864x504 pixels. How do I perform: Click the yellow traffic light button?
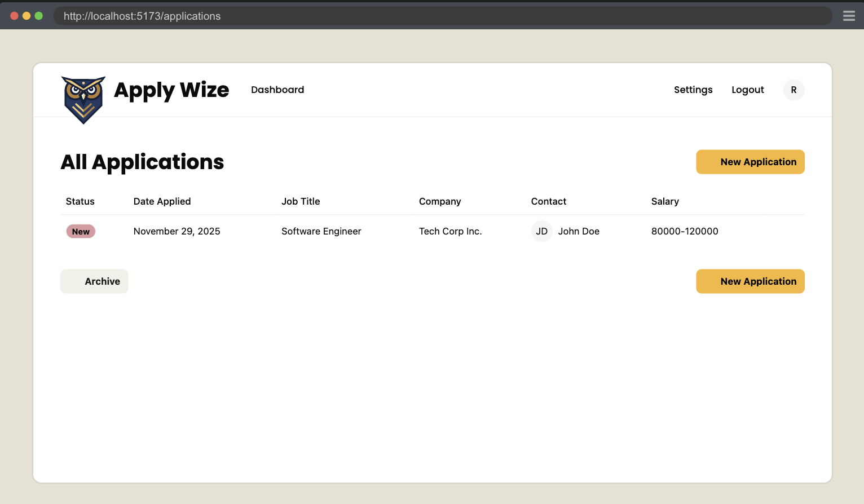pyautogui.click(x=27, y=15)
